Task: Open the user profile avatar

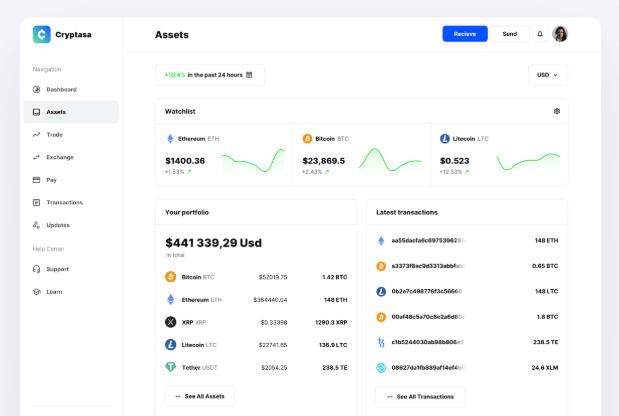Action: pos(560,34)
